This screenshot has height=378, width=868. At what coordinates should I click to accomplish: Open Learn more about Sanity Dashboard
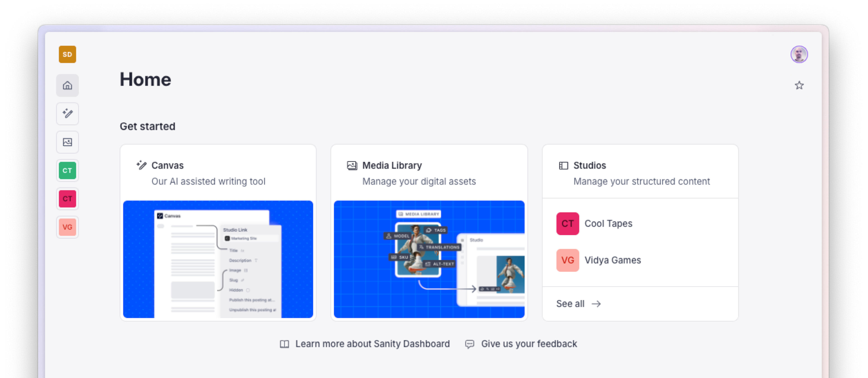pyautogui.click(x=372, y=344)
